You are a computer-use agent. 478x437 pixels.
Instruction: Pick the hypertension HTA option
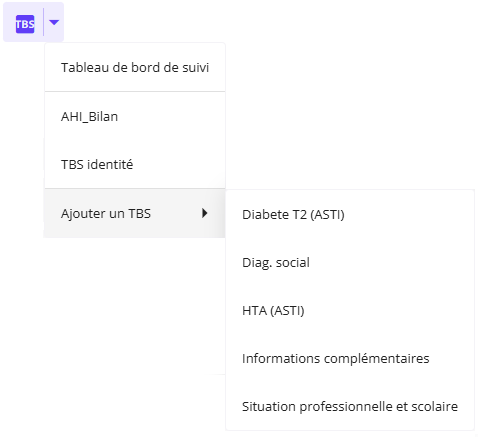pos(350,310)
